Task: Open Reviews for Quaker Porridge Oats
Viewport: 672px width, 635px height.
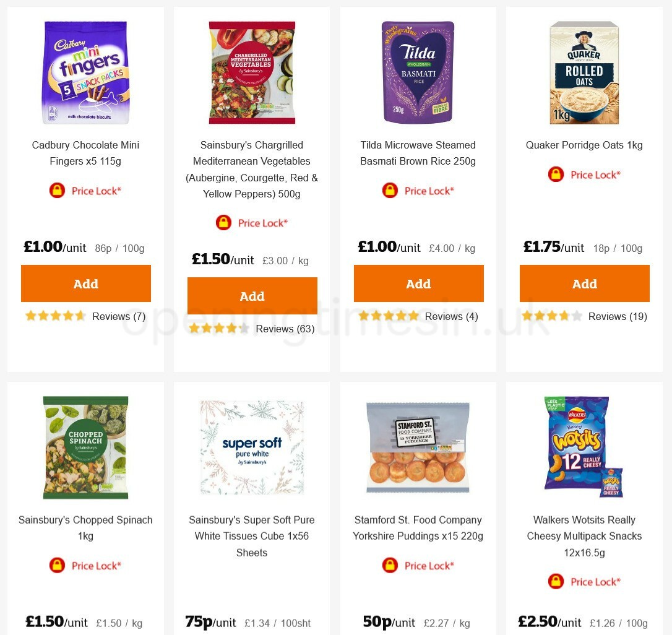Action: pyautogui.click(x=618, y=316)
